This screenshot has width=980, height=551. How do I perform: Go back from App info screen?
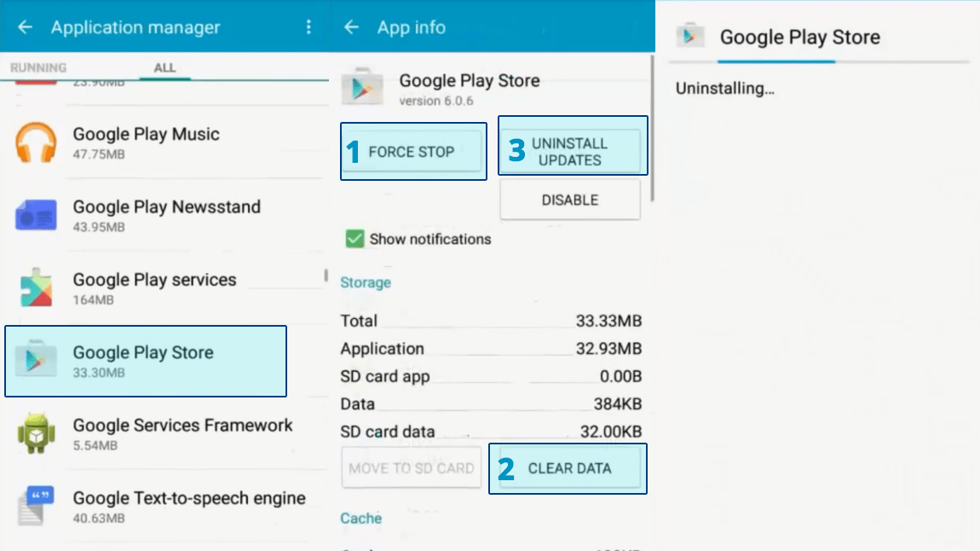[351, 27]
